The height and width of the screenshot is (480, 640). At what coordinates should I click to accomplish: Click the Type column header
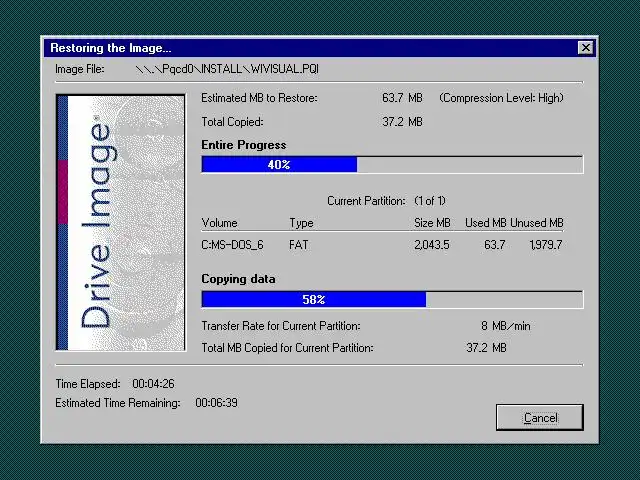click(301, 223)
